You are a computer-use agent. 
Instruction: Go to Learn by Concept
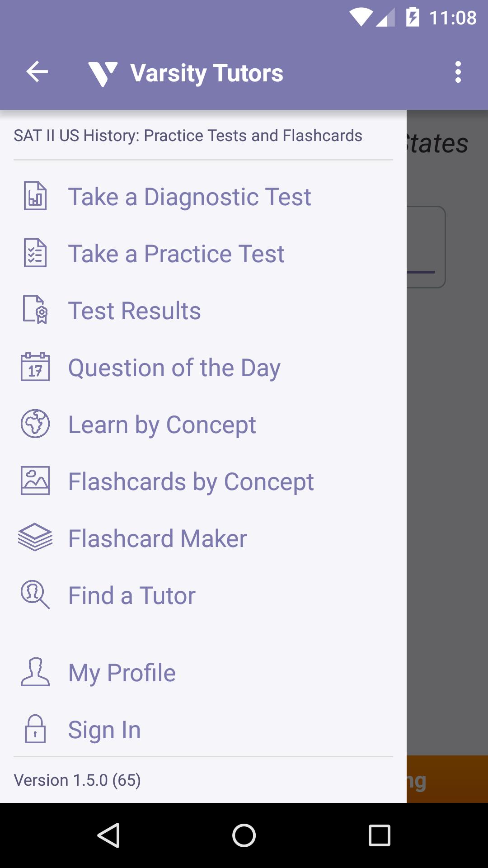(162, 425)
